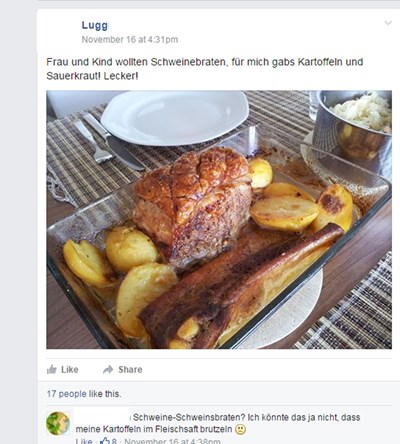The image size is (400, 444).
Task: View the 17 people who liked this
Action: coord(66,394)
